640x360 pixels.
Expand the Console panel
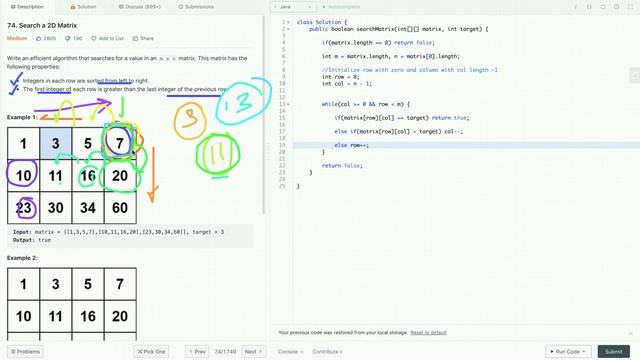click(290, 351)
